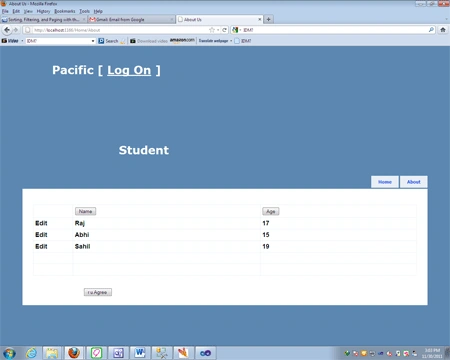The width and height of the screenshot is (450, 360).
Task: Expand the toolbar search combo box arrow
Action: (x=93, y=41)
